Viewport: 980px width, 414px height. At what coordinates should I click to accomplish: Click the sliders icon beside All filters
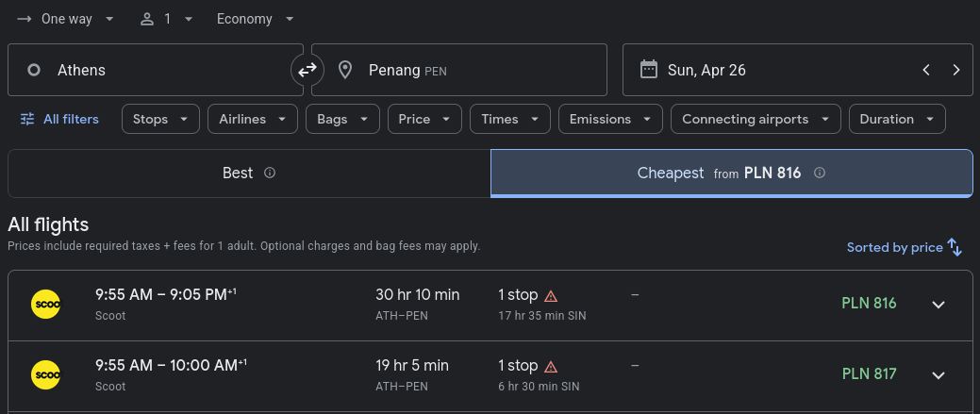[x=27, y=119]
